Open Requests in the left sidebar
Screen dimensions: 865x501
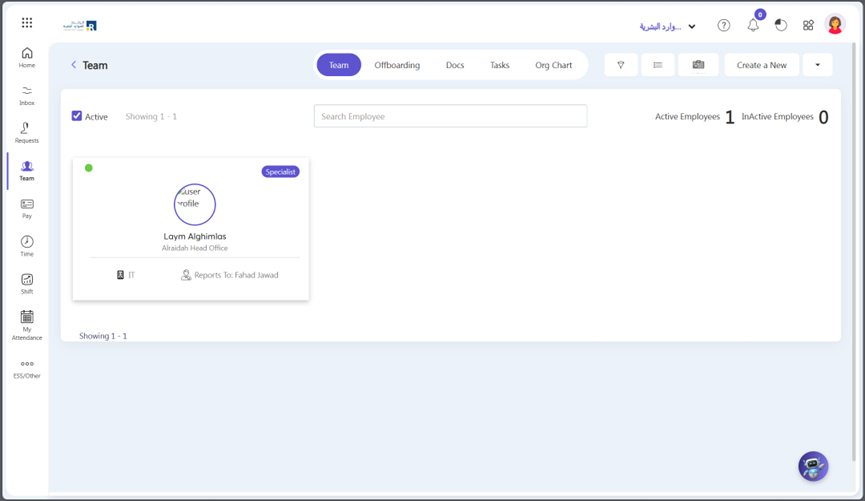pos(27,132)
